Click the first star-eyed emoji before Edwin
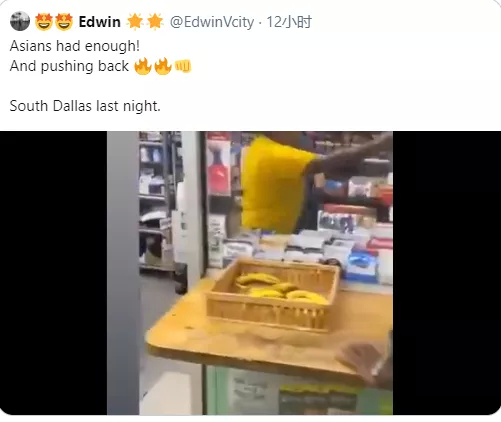This screenshot has height=422, width=501. (44, 22)
